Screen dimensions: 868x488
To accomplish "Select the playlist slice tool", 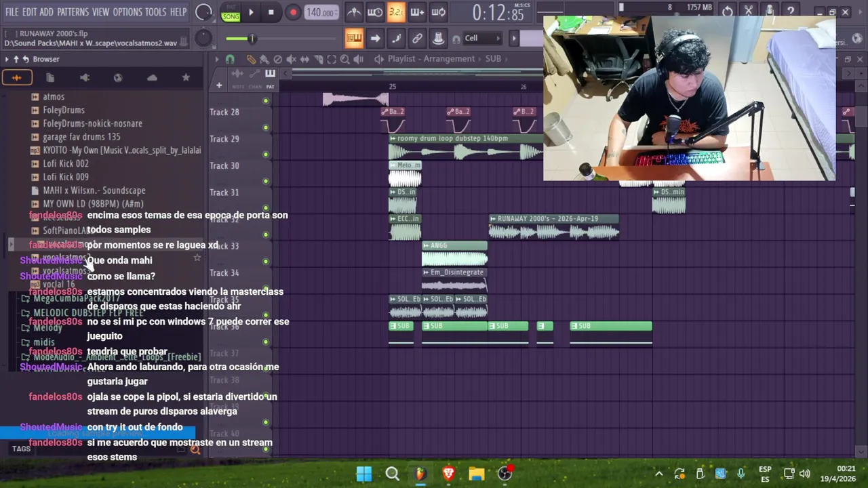I will (x=318, y=59).
